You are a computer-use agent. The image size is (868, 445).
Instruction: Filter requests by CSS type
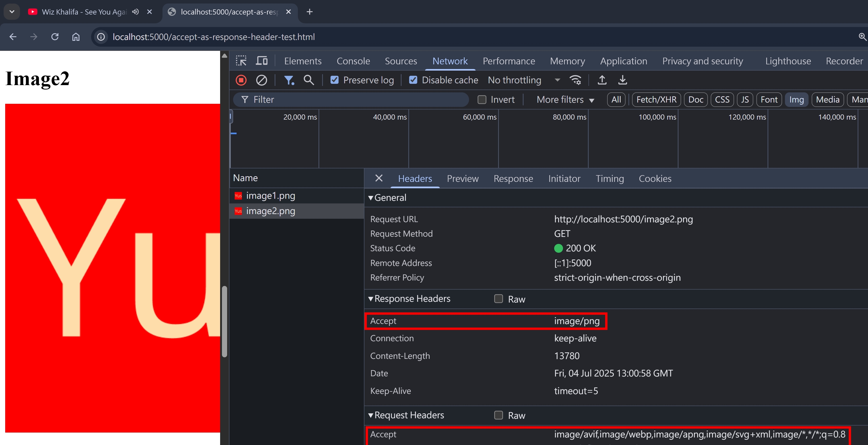[x=722, y=100]
